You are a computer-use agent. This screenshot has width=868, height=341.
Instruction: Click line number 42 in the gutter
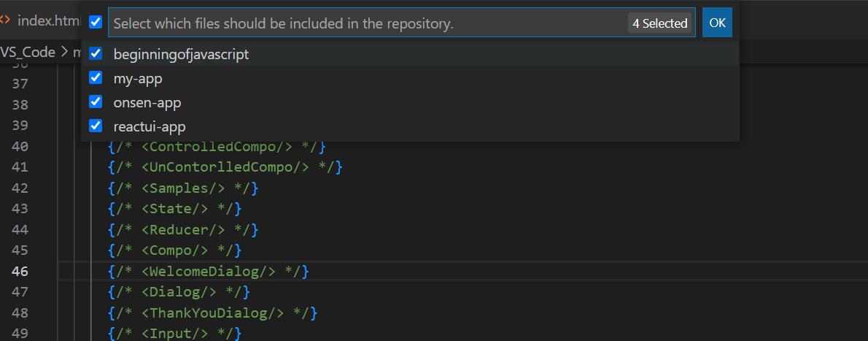20,188
